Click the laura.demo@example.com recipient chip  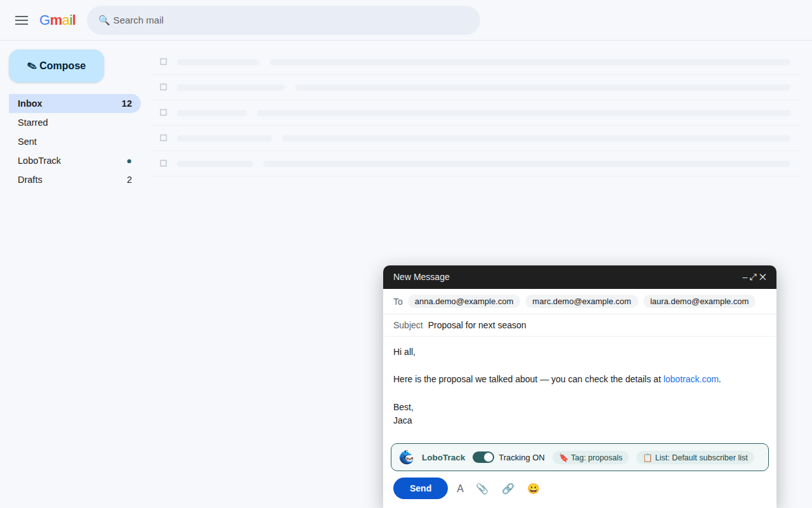tap(699, 302)
